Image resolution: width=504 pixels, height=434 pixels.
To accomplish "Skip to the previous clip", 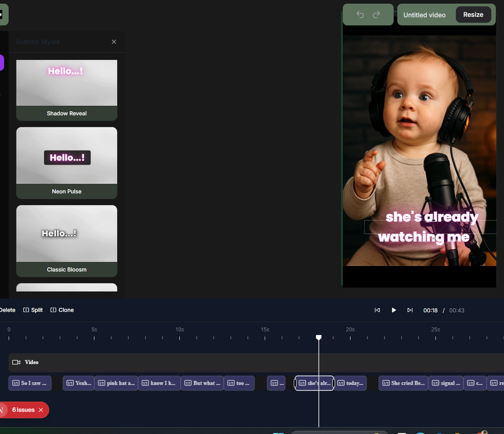I will coord(377,310).
